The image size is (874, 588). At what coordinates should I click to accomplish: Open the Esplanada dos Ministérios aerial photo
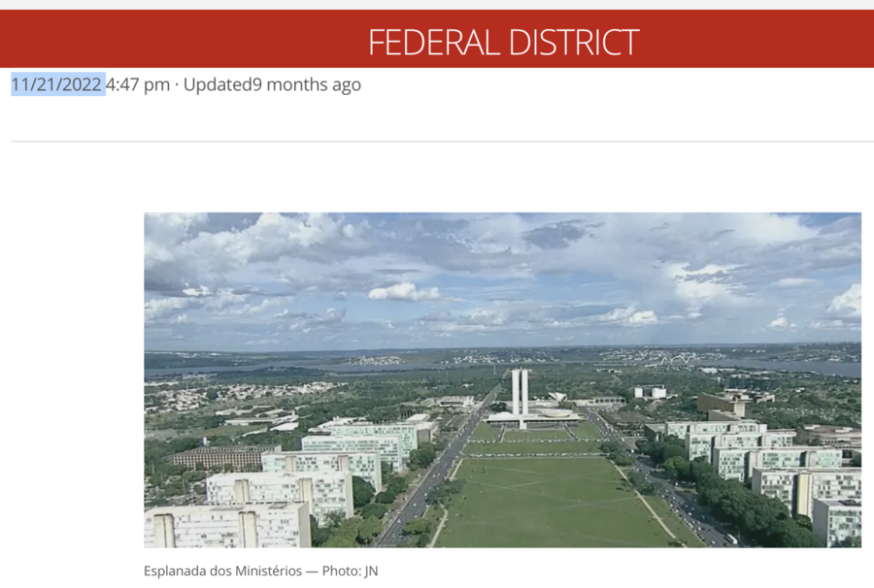pyautogui.click(x=502, y=379)
